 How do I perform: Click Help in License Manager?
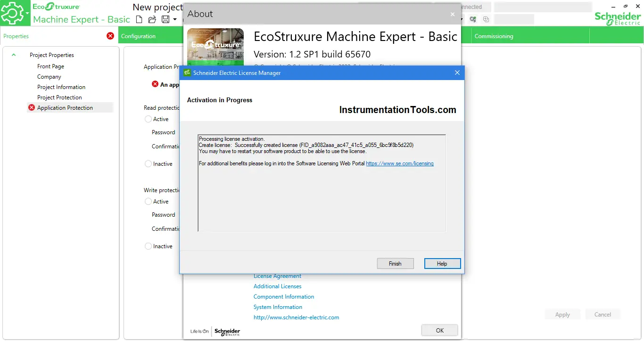tap(442, 264)
